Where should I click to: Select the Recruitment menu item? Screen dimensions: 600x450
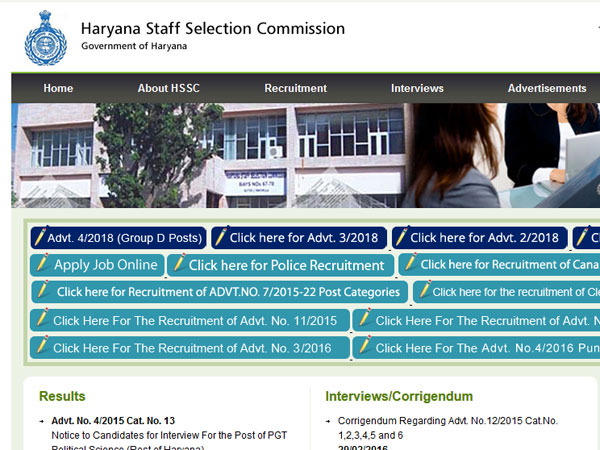[296, 88]
